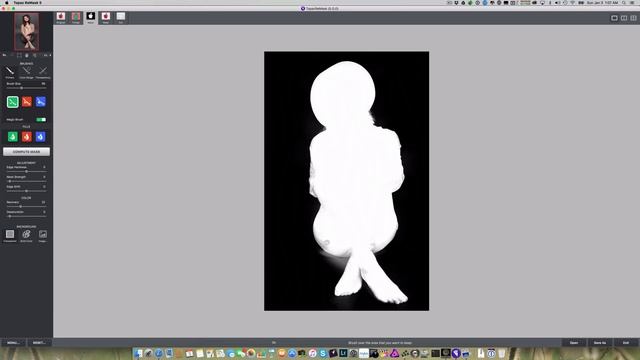
Task: Open Finder from the Dock
Action: click(139, 353)
